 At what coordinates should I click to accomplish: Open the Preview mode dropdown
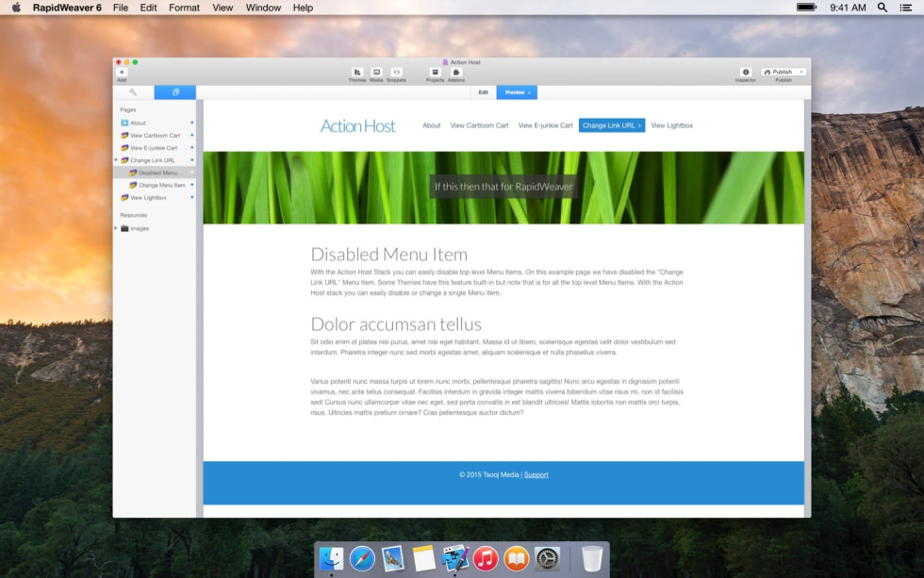click(x=517, y=92)
